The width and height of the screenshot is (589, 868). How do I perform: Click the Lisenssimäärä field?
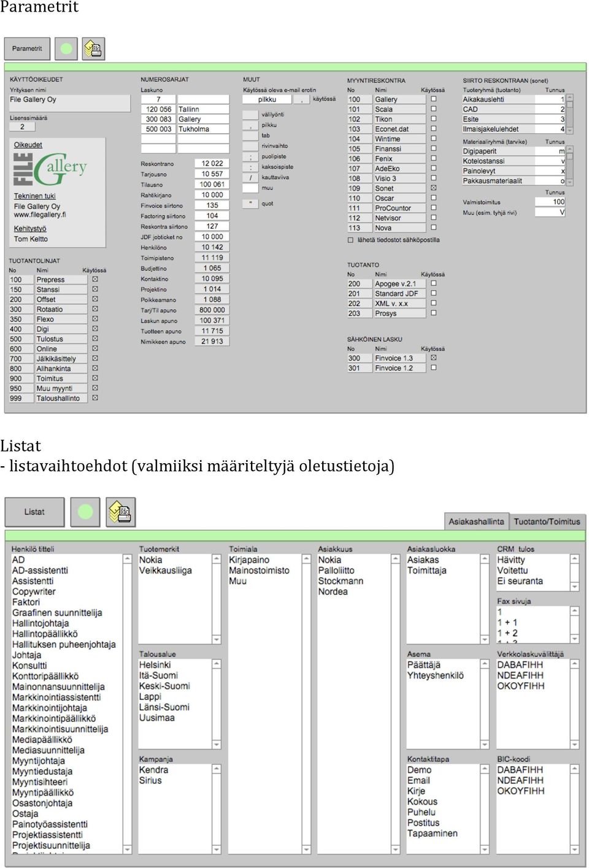tap(22, 126)
